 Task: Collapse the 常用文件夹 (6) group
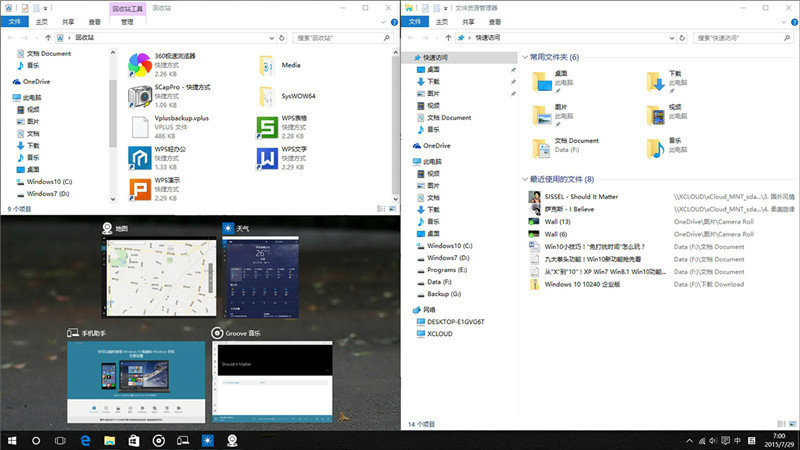(524, 58)
